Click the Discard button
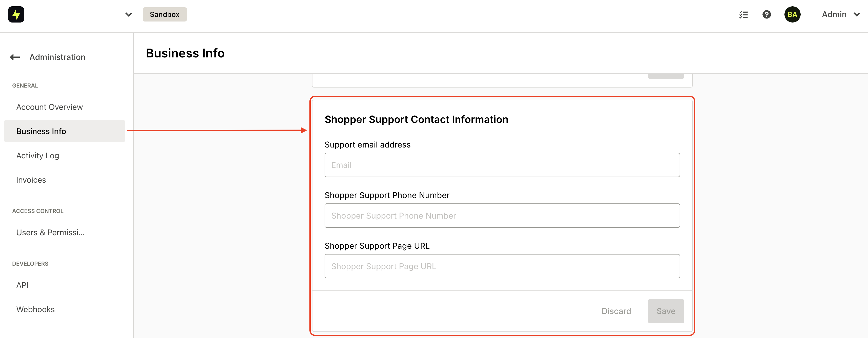The width and height of the screenshot is (868, 338). tap(616, 311)
